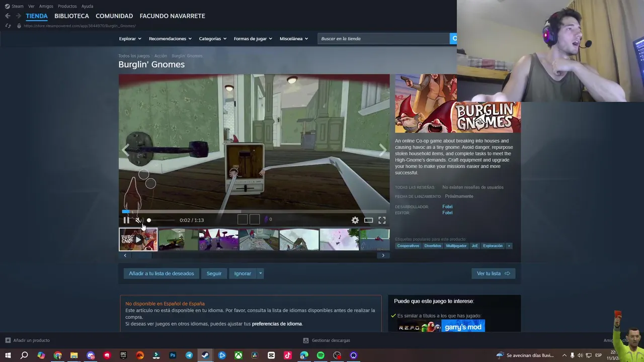Viewport: 644px width, 362px height.
Task: Open the Windows Start menu
Action: pos(8,355)
